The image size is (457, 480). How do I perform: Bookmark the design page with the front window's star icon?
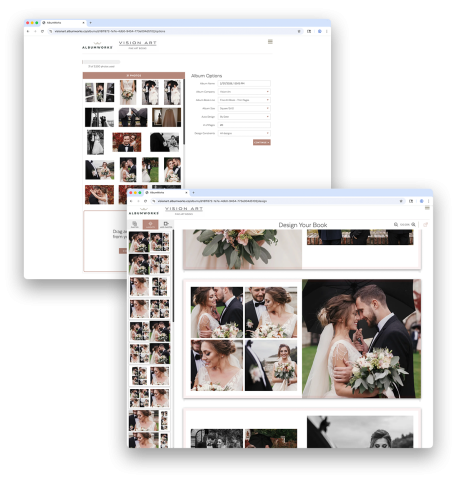point(401,201)
